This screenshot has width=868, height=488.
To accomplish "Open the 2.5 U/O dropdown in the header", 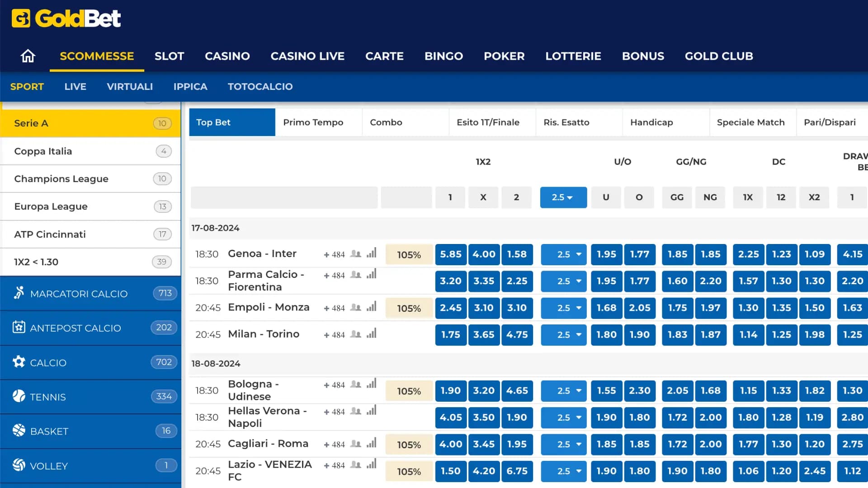I will click(x=563, y=197).
